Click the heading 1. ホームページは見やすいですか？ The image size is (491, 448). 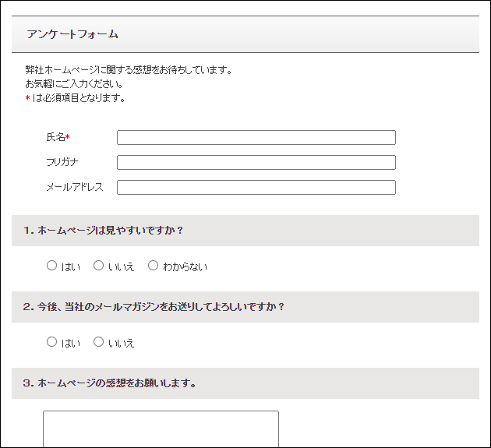coord(103,231)
